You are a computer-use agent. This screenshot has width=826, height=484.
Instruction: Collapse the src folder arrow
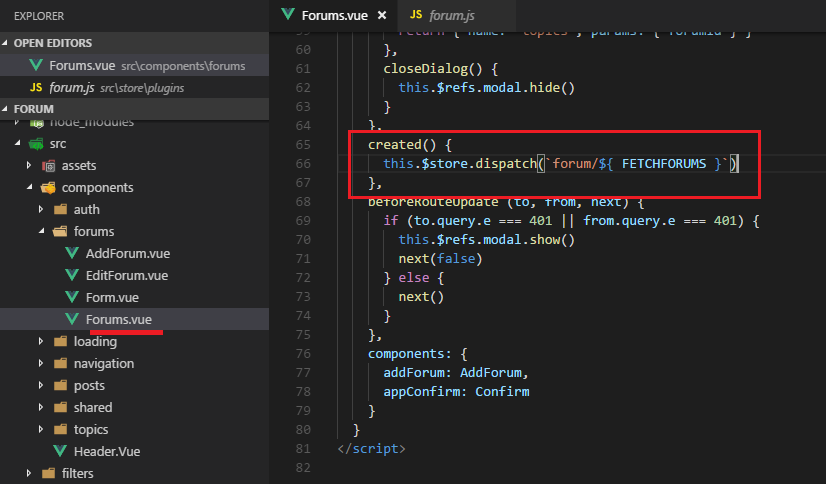pyautogui.click(x=18, y=143)
